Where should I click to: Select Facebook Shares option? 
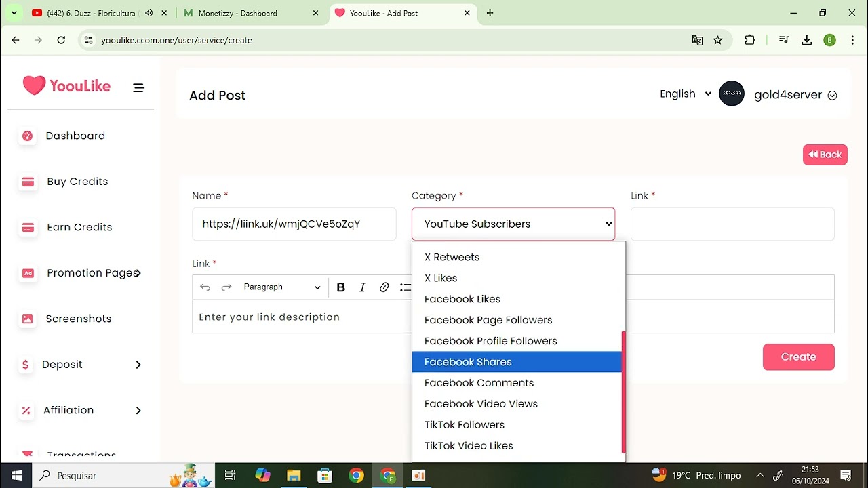pyautogui.click(x=517, y=362)
